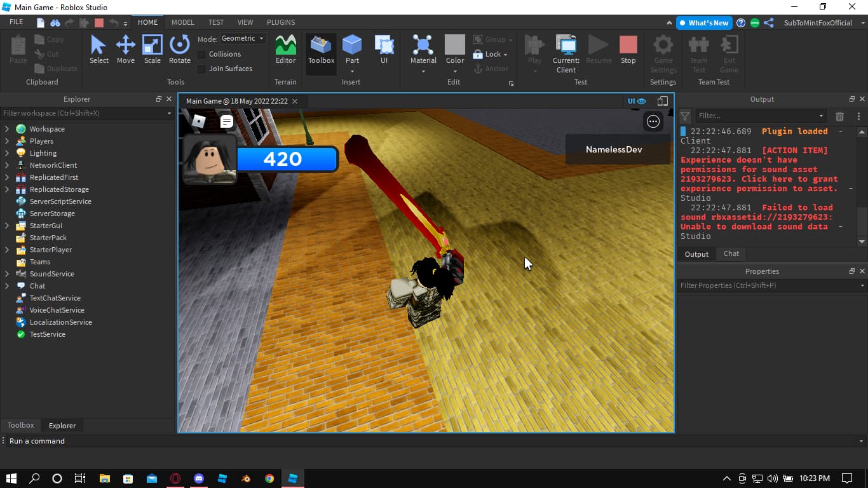Switch to the TEST ribbon tab
Screen dimensions: 868x488
coord(216,22)
